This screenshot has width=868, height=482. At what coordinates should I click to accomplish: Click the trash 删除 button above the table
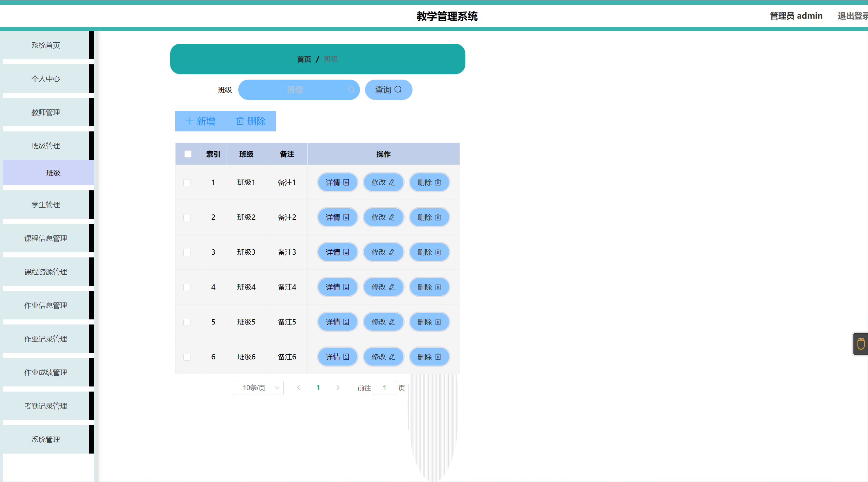click(x=251, y=121)
